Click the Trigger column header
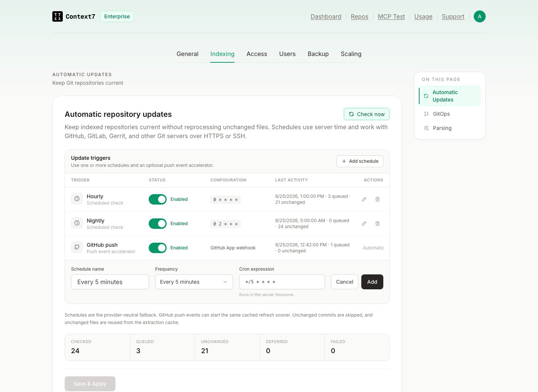 pos(80,180)
